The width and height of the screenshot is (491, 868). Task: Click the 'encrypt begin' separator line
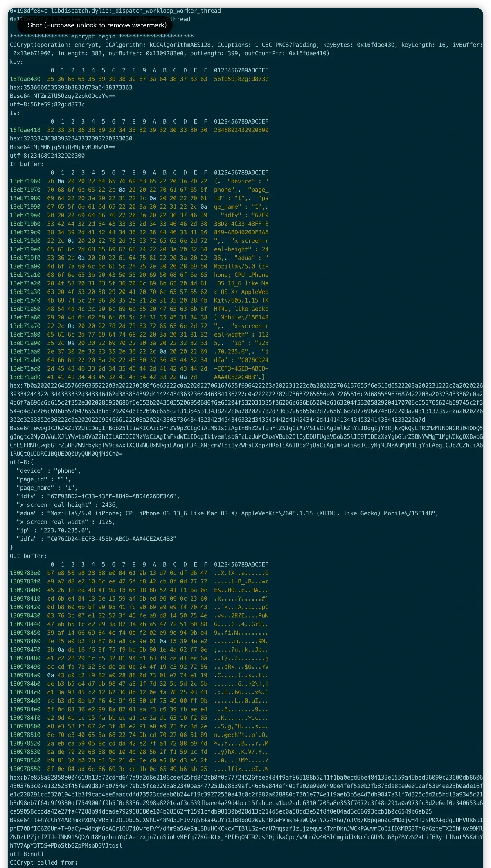(101, 36)
